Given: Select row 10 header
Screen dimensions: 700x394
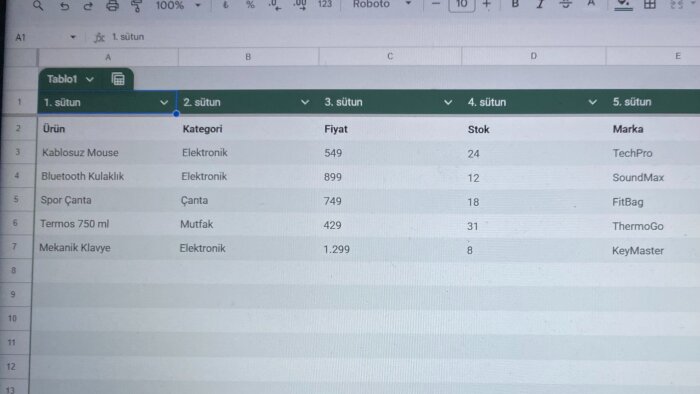Looking at the screenshot, I should tap(12, 319).
